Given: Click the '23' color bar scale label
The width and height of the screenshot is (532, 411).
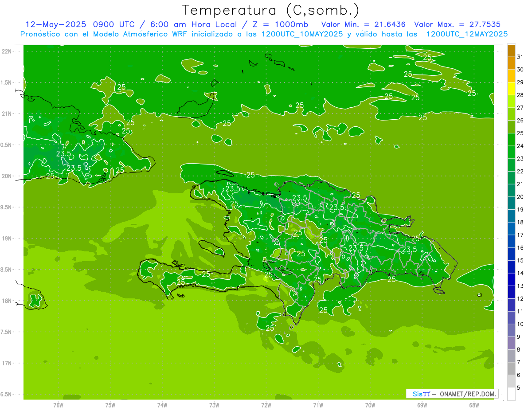Looking at the screenshot, I should coord(520,159).
